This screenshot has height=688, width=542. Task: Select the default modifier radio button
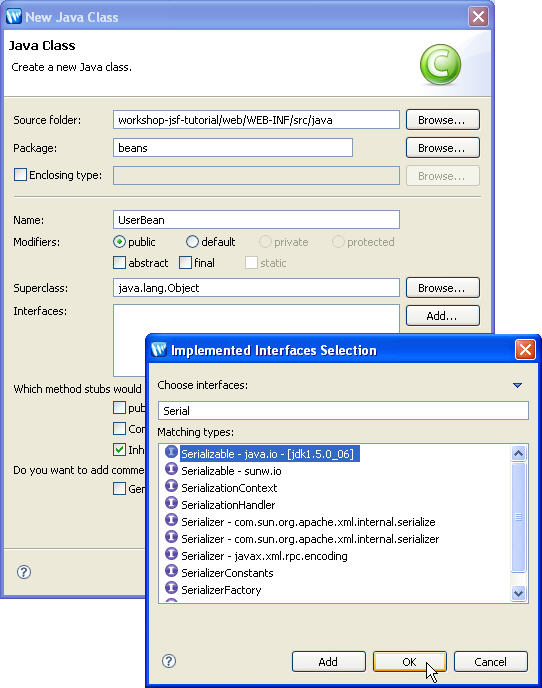click(192, 242)
